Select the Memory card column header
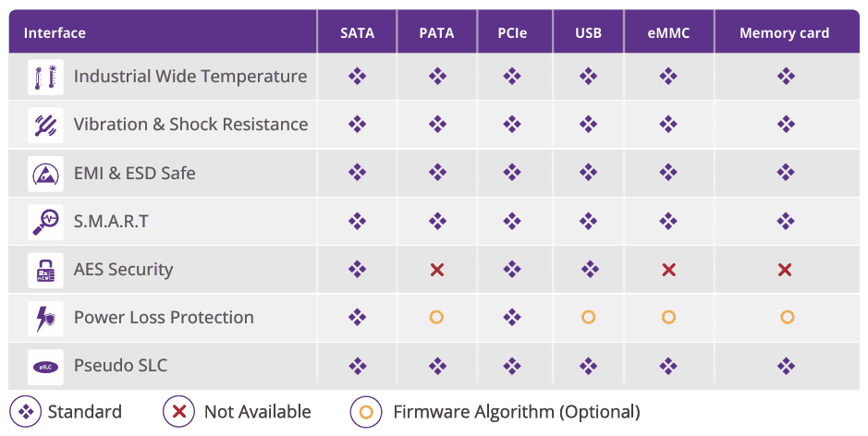Image resolution: width=868 pixels, height=436 pixels. [784, 33]
